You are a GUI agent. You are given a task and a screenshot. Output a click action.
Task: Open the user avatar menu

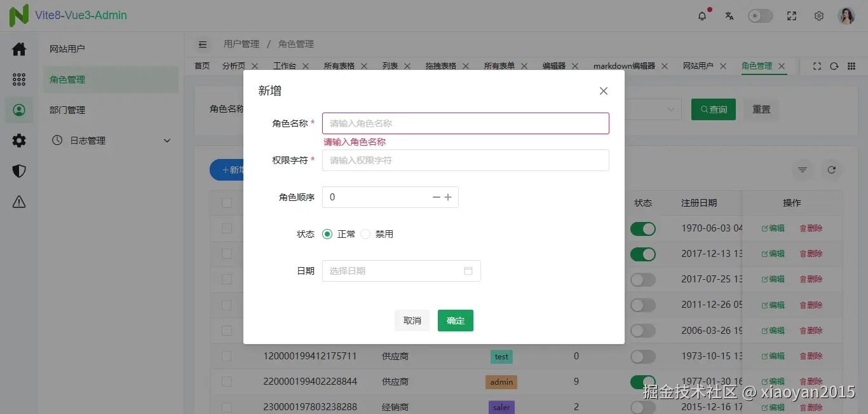[x=846, y=16]
